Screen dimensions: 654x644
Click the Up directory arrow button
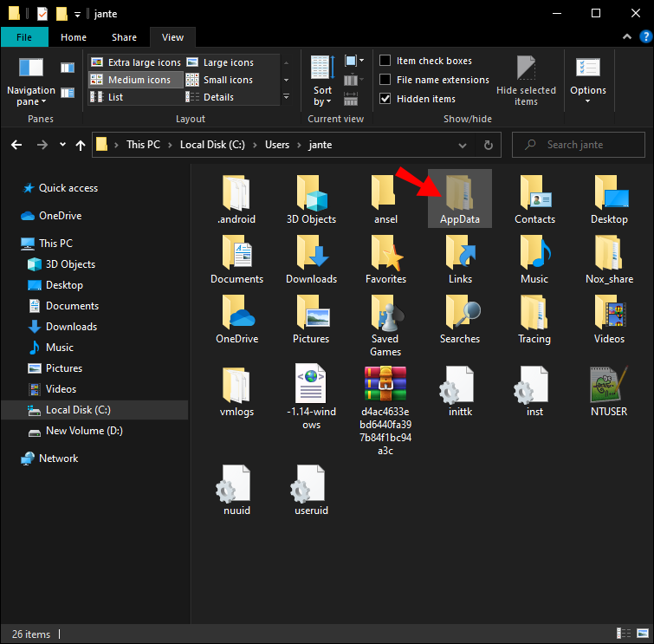click(x=81, y=145)
